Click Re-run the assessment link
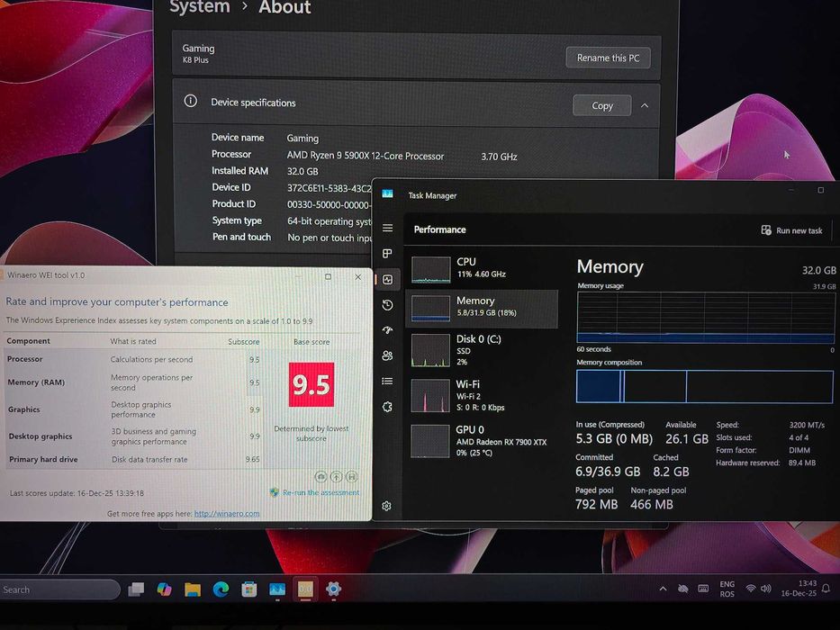Viewport: 840px width, 630px height. (321, 492)
